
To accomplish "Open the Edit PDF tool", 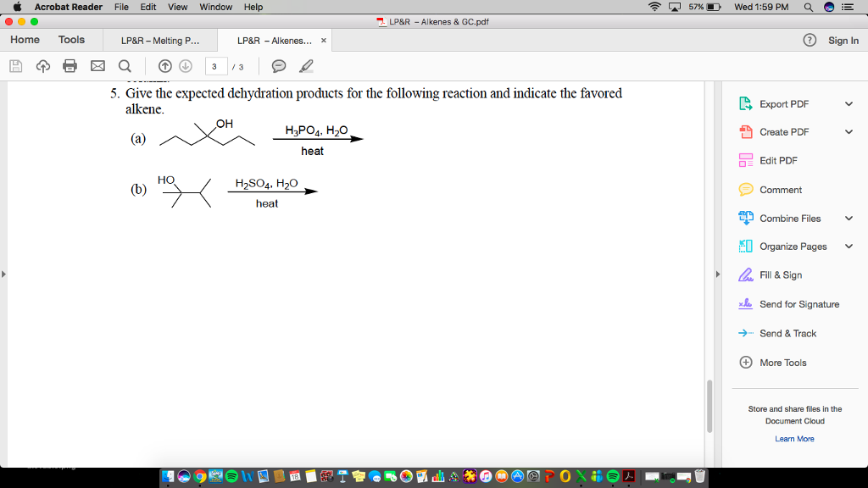I will click(x=781, y=160).
